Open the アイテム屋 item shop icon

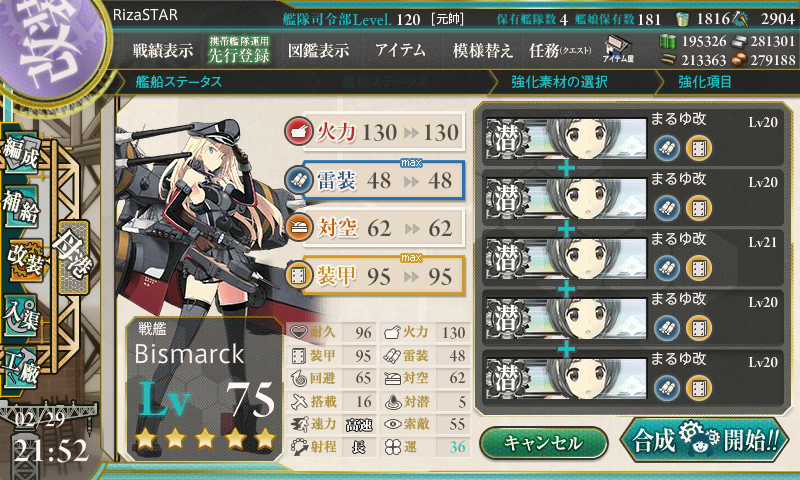[x=618, y=49]
